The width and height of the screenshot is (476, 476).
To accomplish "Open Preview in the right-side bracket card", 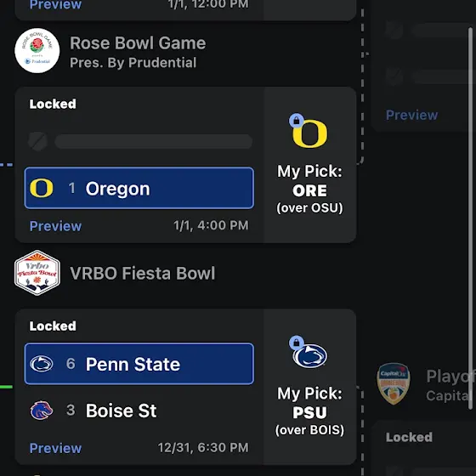I will point(411,115).
